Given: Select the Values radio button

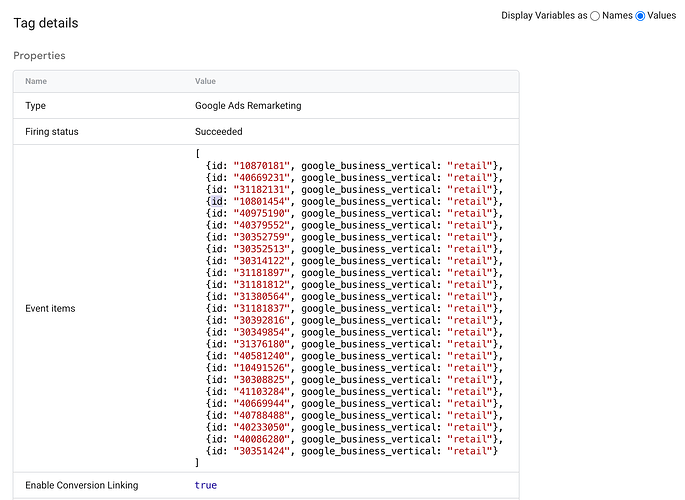Looking at the screenshot, I should pyautogui.click(x=640, y=16).
